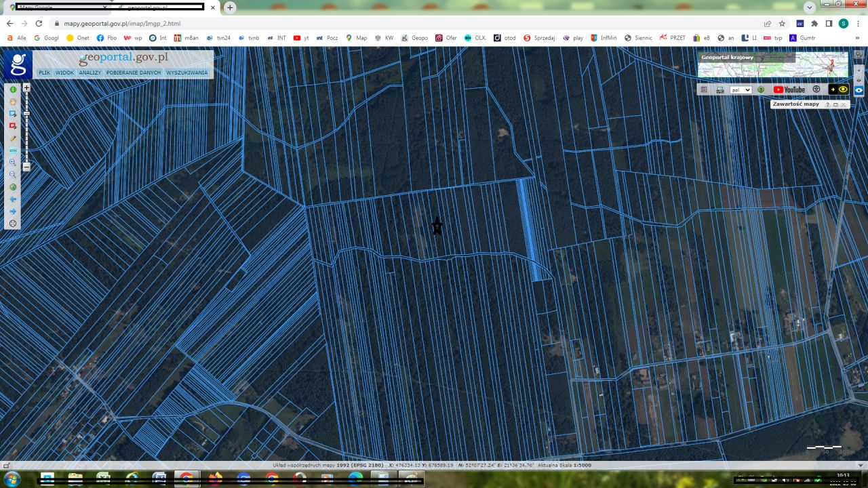Select the blue rectangle selection tool
Viewport: 868px width, 488px height.
(13, 114)
